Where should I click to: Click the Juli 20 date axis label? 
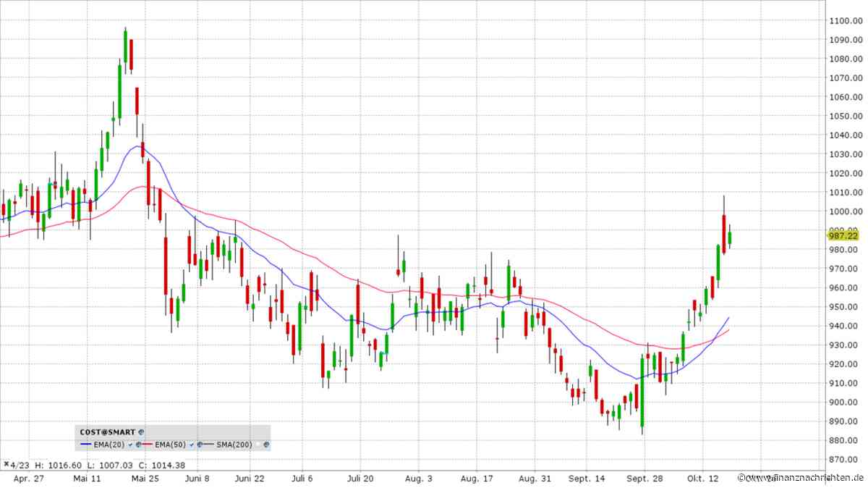(x=359, y=479)
